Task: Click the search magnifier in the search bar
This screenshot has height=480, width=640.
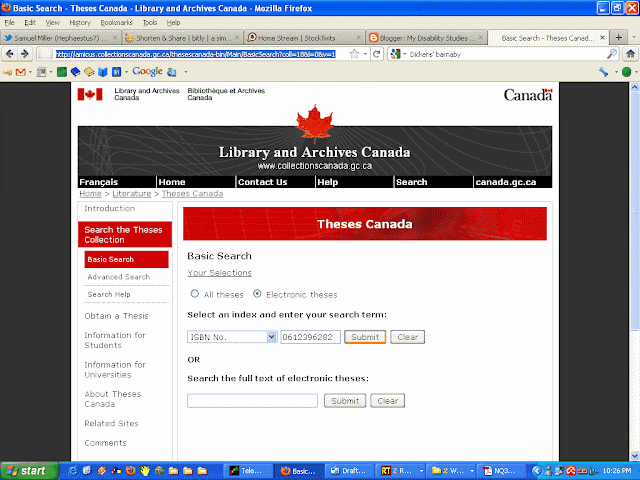Action: (611, 54)
